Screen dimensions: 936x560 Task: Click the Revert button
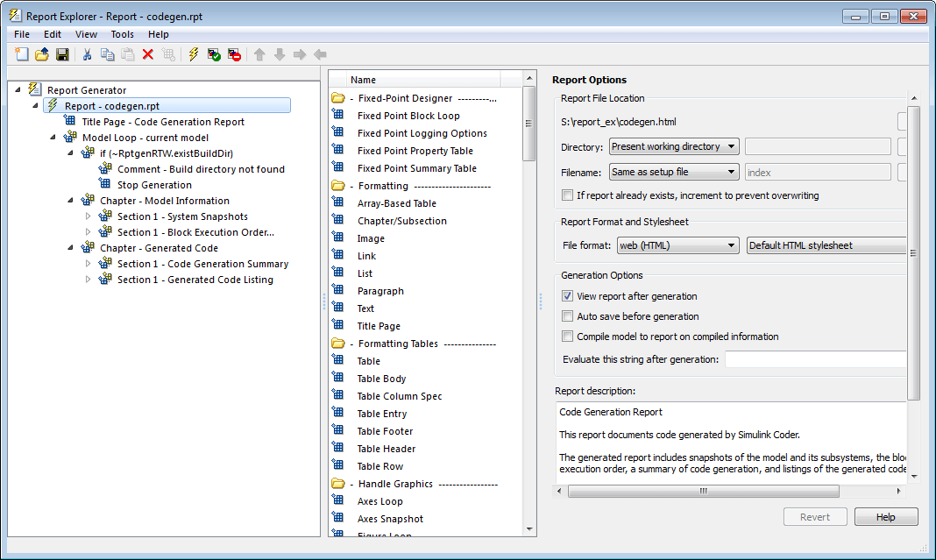coord(815,517)
